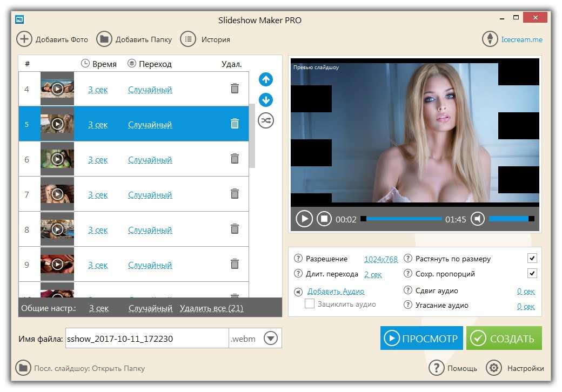Toggle Растянуть по размеру checkbox
562x392 pixels.
tap(532, 258)
